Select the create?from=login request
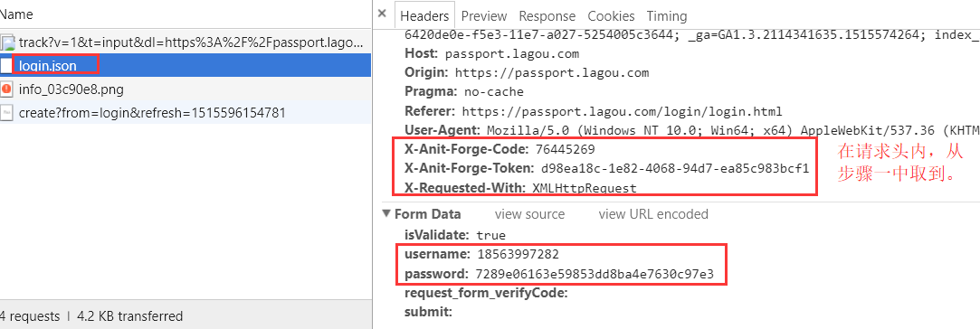 pyautogui.click(x=186, y=112)
